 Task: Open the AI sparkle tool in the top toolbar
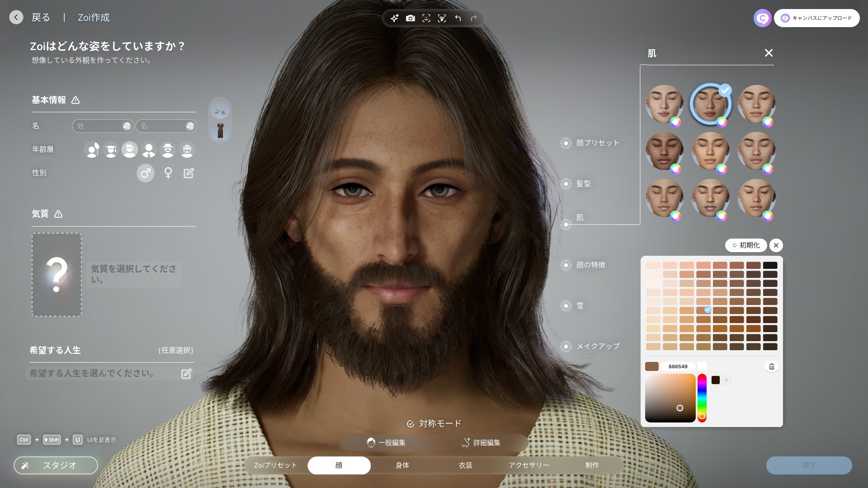pos(395,18)
